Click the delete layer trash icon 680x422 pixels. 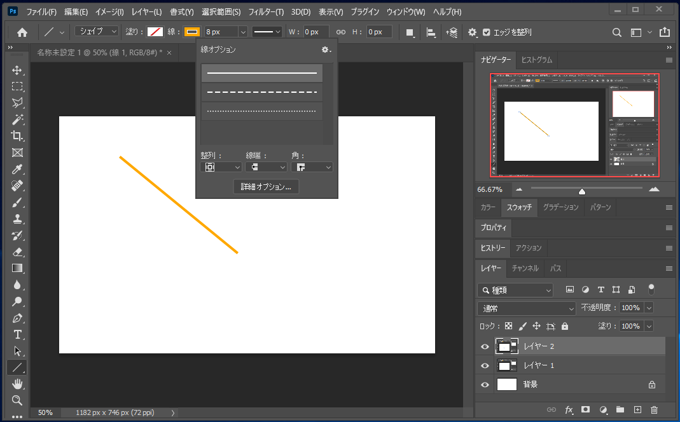point(654,409)
